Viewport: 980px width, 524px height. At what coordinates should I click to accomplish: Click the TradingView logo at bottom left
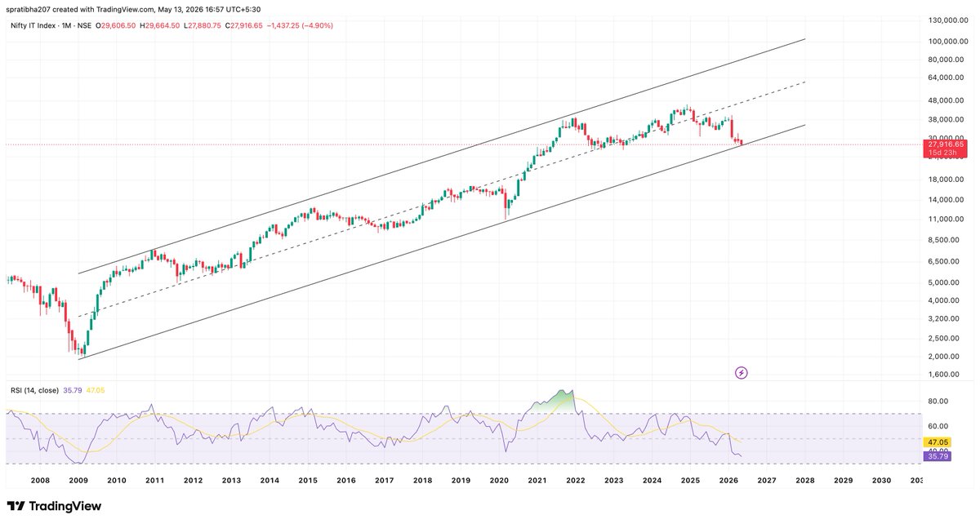coord(54,506)
